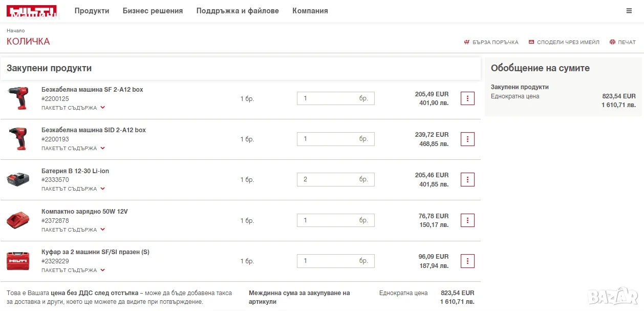The height and width of the screenshot is (311, 644).
Task: Open options menu for SF 2-A12 box
Action: pos(467,98)
